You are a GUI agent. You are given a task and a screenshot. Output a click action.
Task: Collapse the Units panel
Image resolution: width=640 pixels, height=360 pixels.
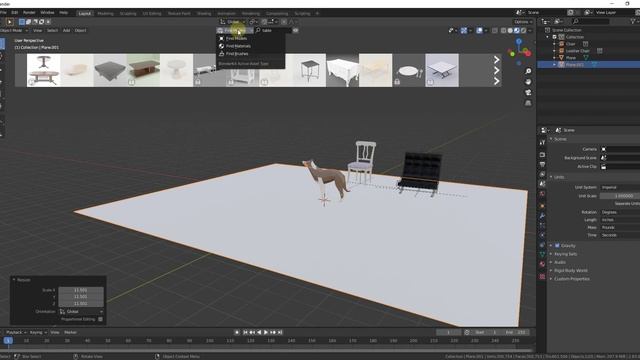click(x=559, y=177)
